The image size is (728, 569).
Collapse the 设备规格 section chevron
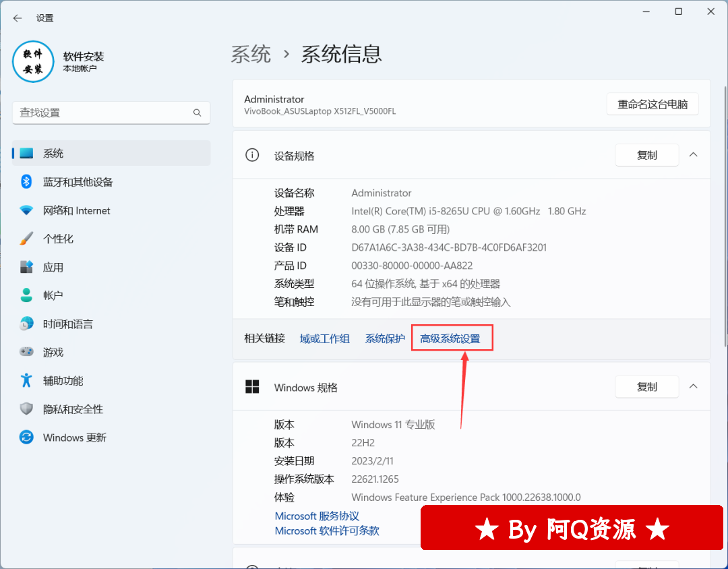693,154
